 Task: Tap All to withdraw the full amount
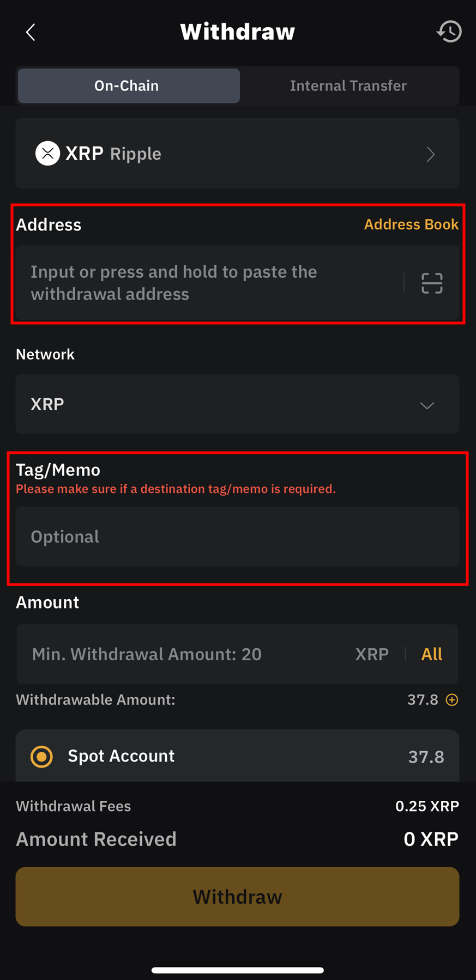pyautogui.click(x=432, y=654)
